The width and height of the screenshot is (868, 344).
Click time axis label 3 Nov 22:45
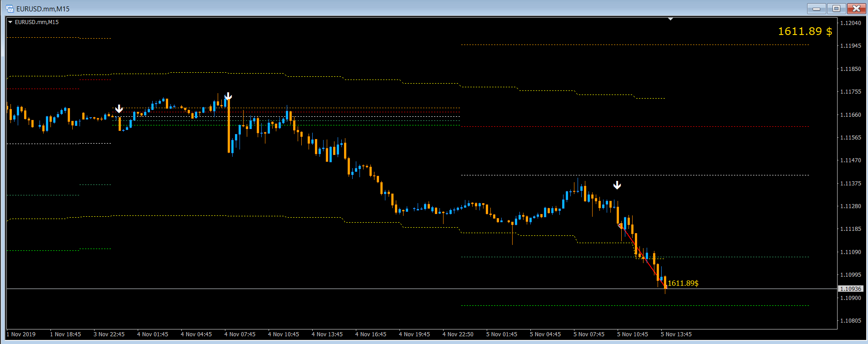[x=109, y=334]
